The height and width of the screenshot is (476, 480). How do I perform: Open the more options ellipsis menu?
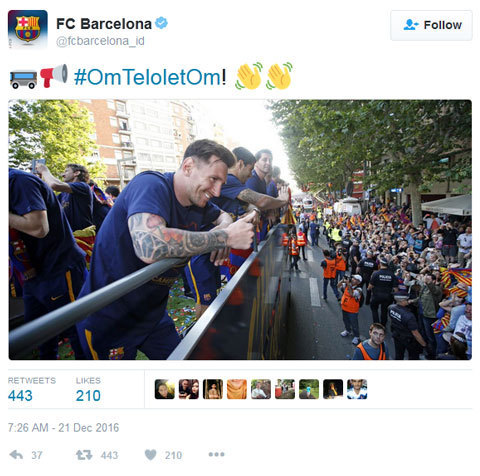tap(216, 454)
